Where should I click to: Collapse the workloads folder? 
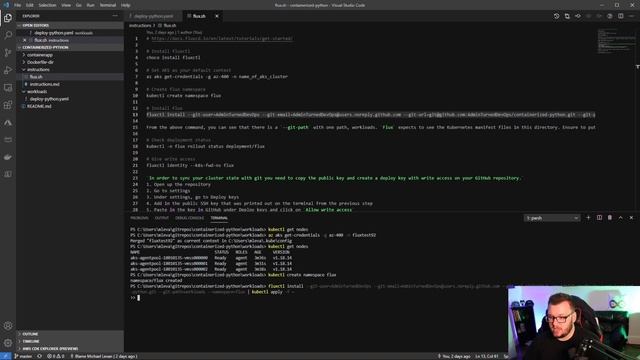[37, 91]
